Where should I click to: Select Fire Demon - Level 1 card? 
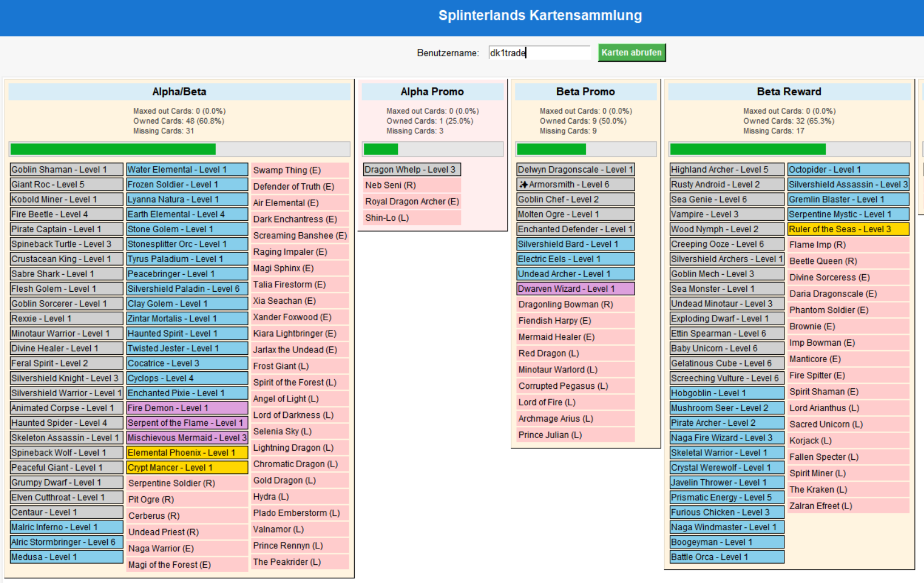(x=187, y=408)
